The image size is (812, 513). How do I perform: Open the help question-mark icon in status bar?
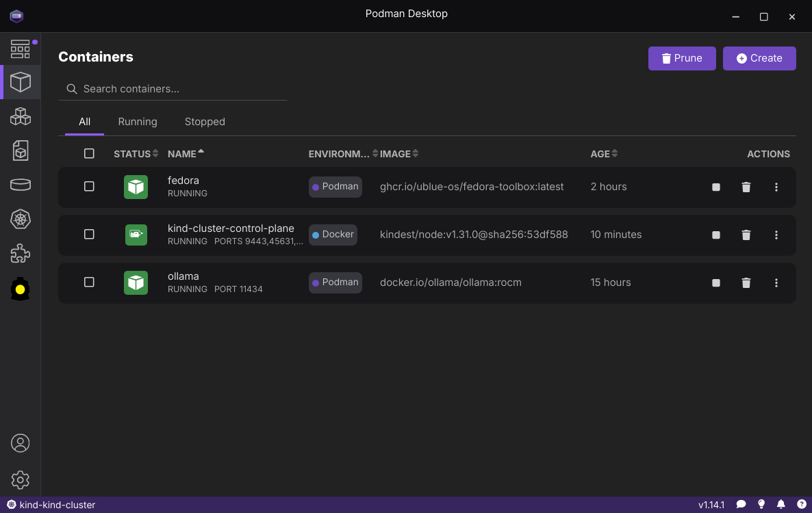point(800,504)
